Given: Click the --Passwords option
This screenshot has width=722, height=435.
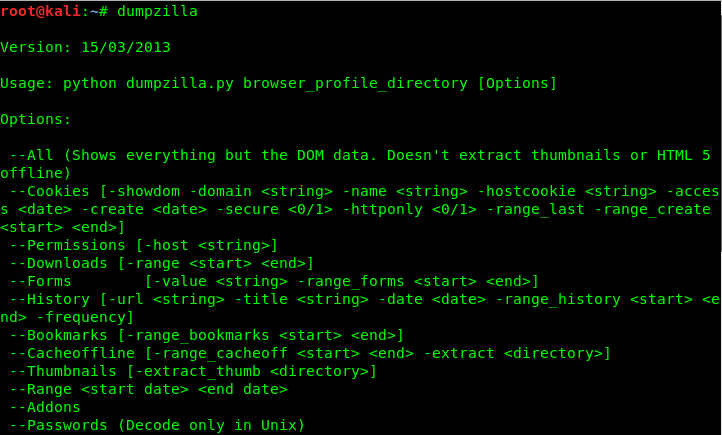Looking at the screenshot, I should [x=58, y=425].
